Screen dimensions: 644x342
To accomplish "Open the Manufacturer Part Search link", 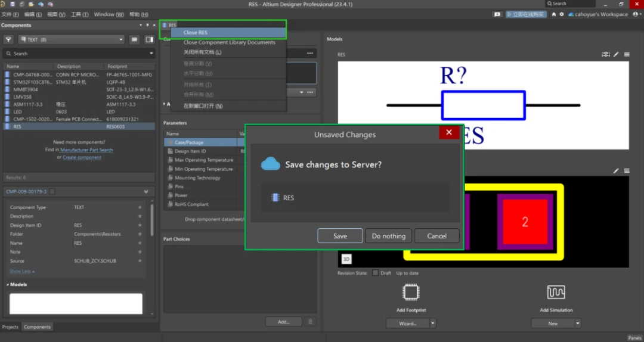I will 86,150.
